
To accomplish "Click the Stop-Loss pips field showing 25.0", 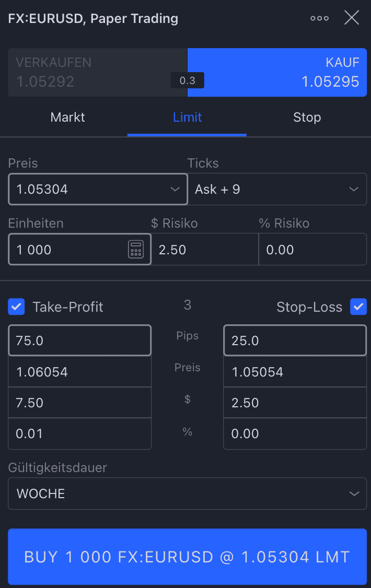I will pyautogui.click(x=295, y=340).
